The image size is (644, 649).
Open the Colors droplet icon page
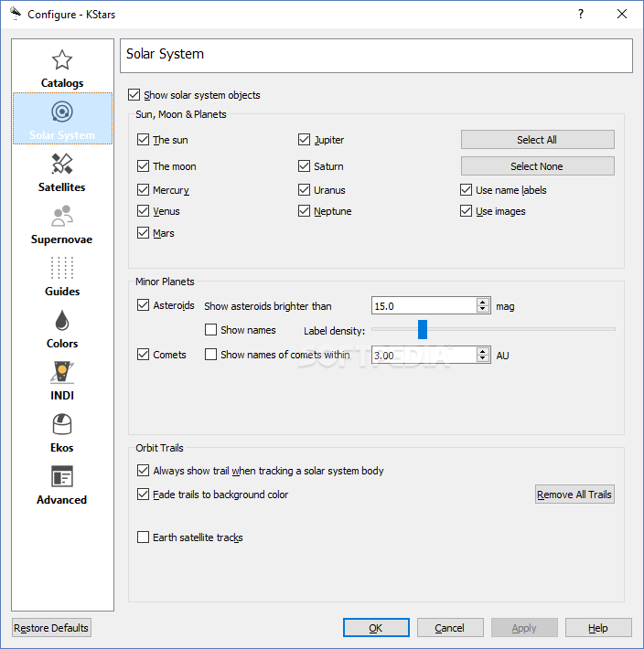coord(62,320)
